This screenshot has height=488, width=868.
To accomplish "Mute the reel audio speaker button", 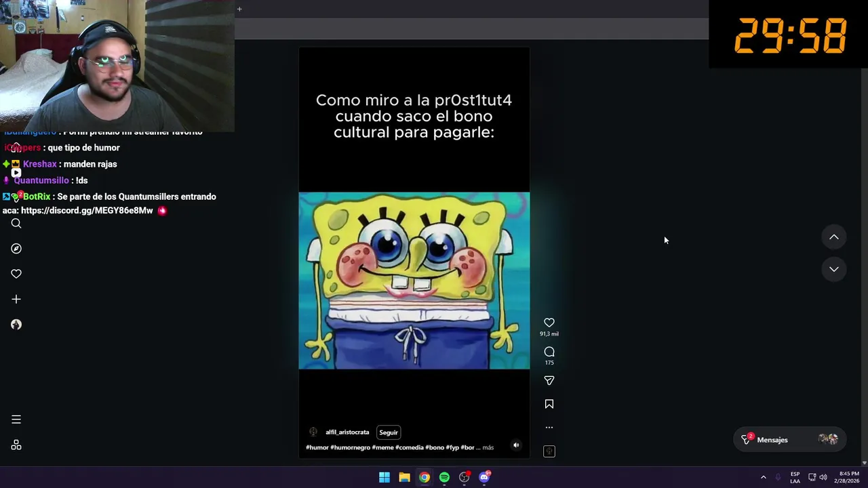I will click(x=516, y=445).
